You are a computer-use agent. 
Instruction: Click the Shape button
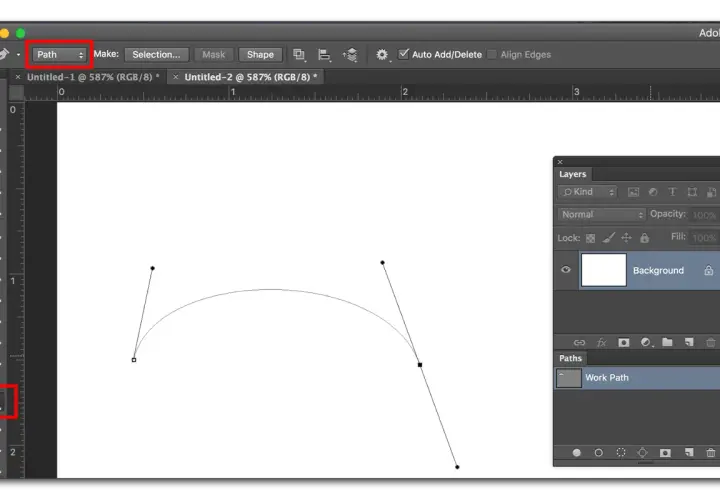point(260,55)
